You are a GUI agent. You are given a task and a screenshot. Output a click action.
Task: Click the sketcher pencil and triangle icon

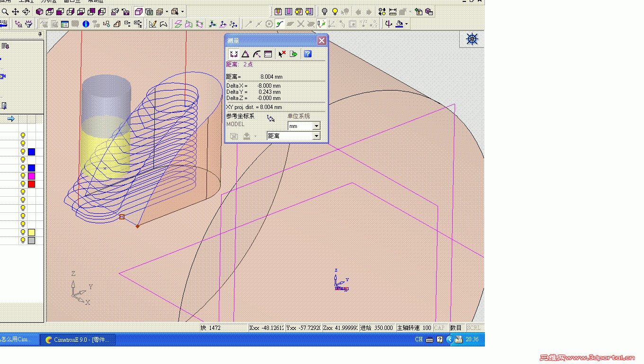tap(152, 24)
